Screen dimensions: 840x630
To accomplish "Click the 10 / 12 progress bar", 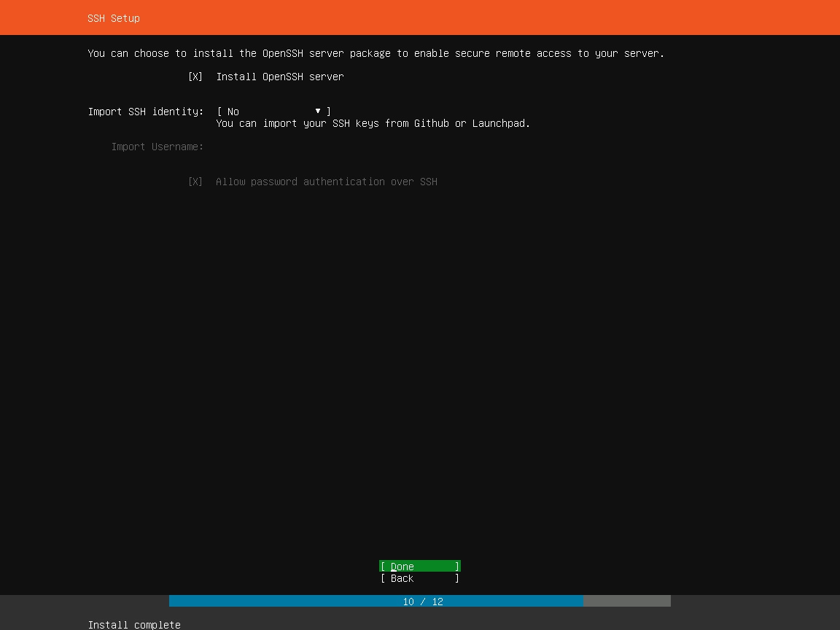I will pyautogui.click(x=420, y=601).
